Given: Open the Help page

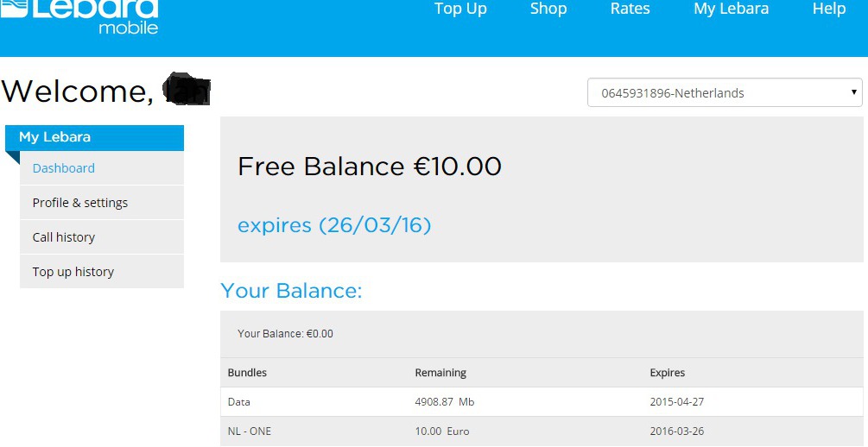Looking at the screenshot, I should click(x=828, y=9).
